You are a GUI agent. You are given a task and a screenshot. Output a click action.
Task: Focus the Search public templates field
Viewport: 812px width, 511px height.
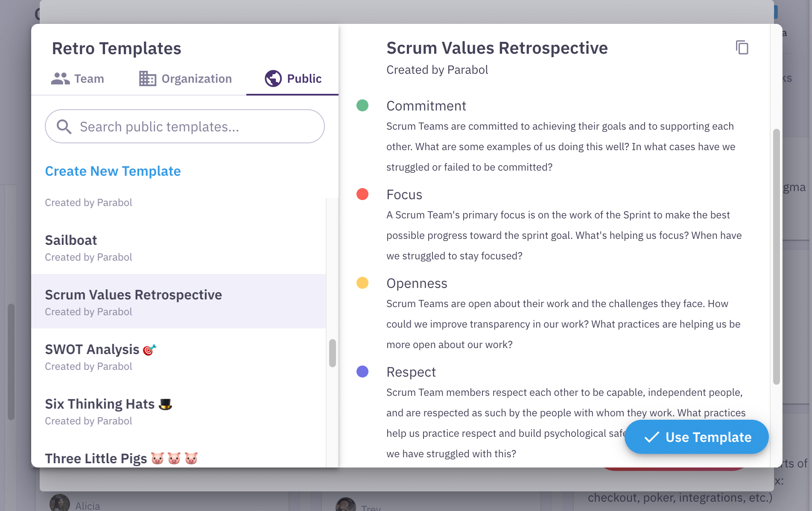tap(185, 126)
